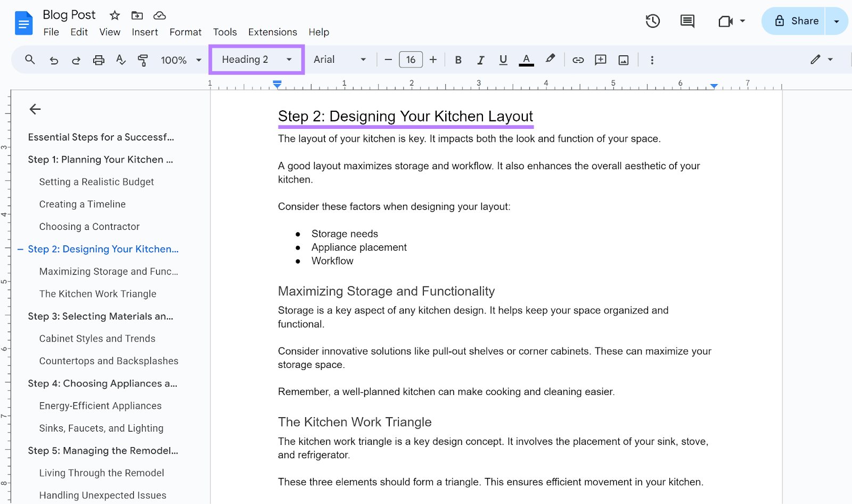Open the text color picker
This screenshot has height=504, width=852.
click(526, 60)
